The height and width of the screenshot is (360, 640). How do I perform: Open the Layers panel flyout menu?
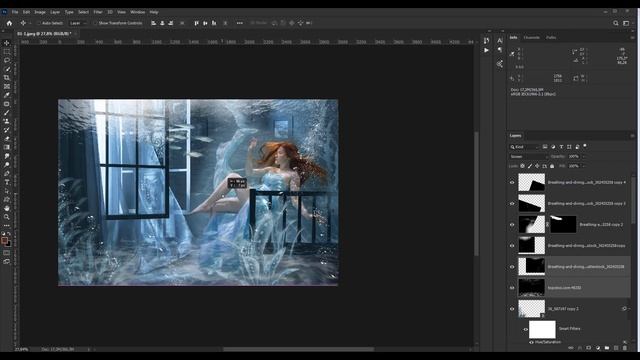coord(632,136)
